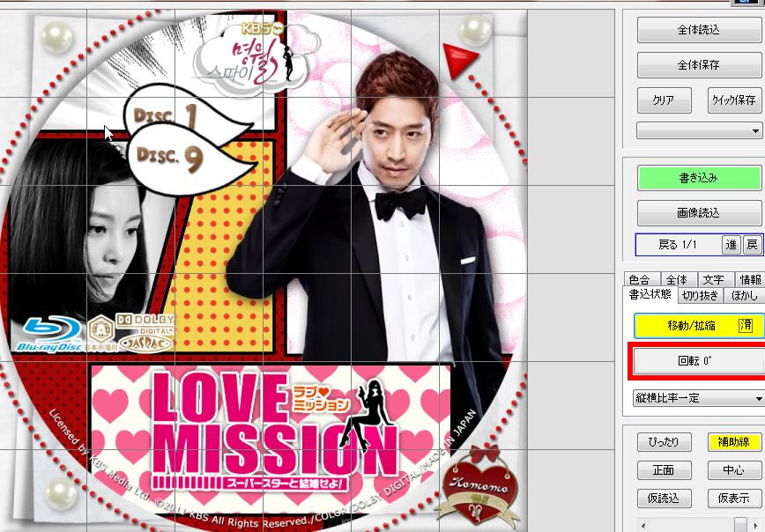Switch to the 文字 tab
Screen dimensions: 765x532
click(x=714, y=279)
